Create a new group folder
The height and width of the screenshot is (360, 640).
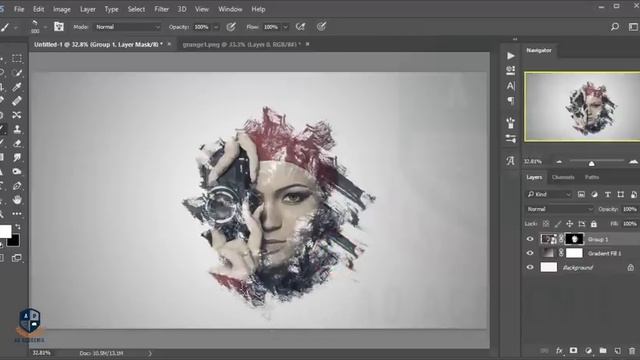click(603, 351)
